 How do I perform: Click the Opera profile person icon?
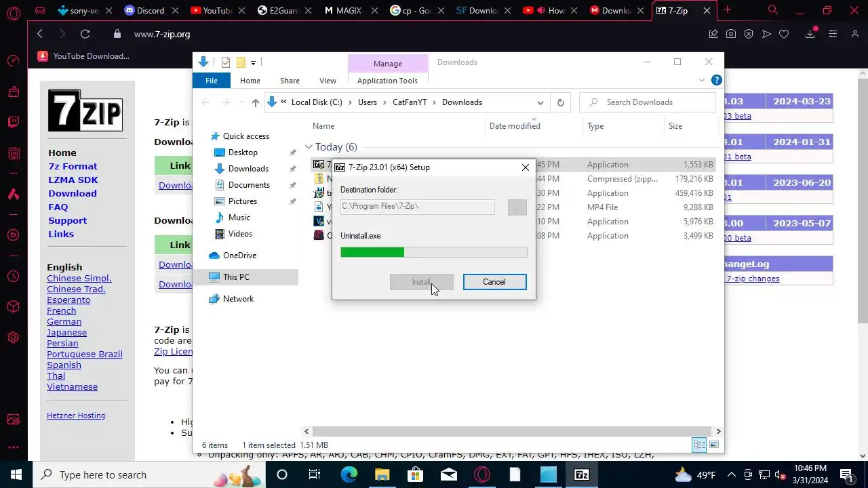click(856, 34)
